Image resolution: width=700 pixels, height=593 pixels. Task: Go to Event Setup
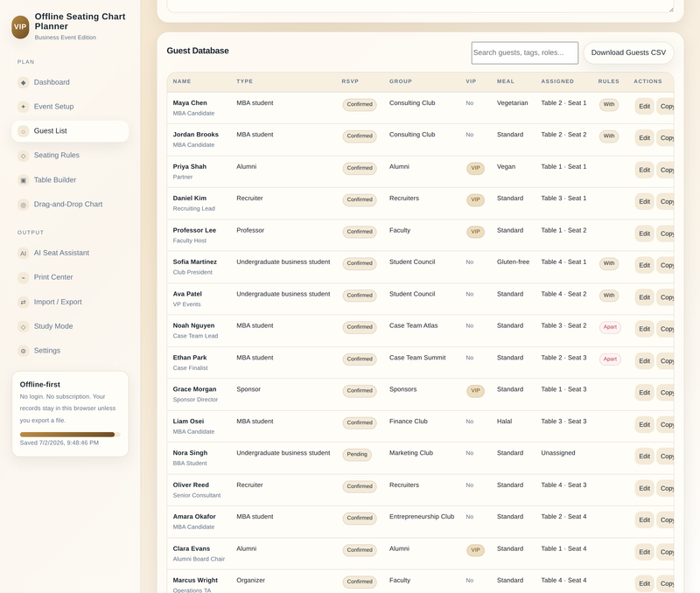[70, 107]
